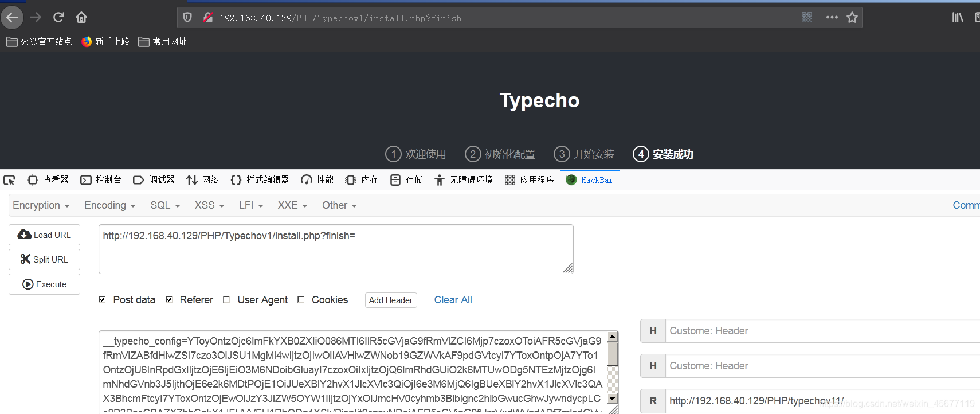Click the Add Header button

[391, 300]
